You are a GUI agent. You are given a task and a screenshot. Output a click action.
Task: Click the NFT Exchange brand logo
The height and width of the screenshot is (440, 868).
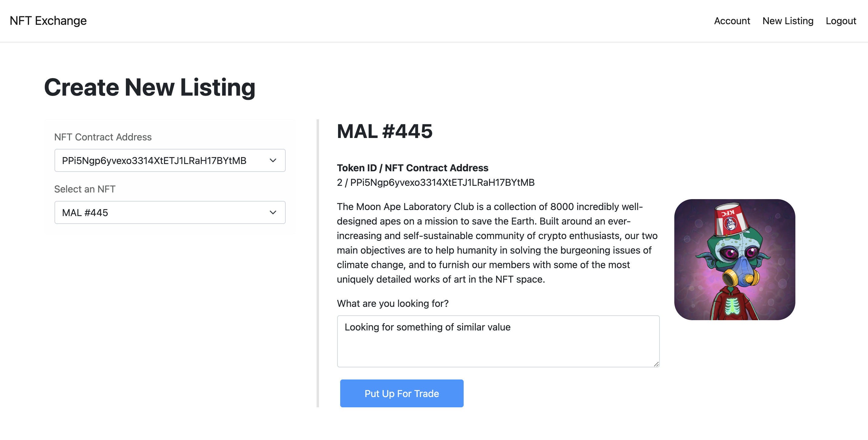(x=48, y=21)
